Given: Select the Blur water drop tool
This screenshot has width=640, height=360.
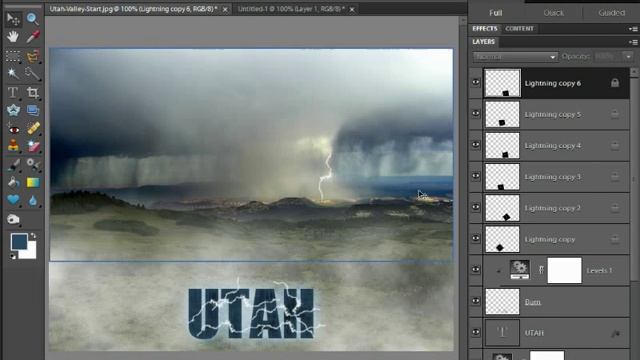Looking at the screenshot, I should [33, 200].
